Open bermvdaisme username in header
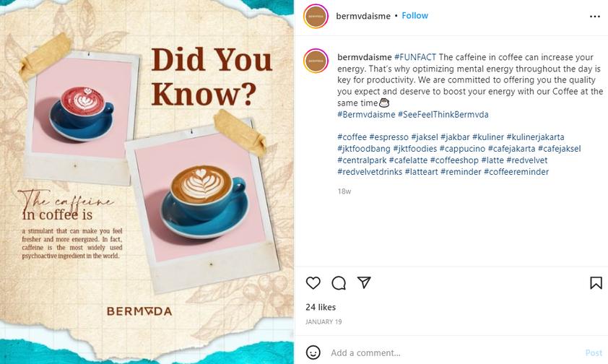 (x=363, y=17)
